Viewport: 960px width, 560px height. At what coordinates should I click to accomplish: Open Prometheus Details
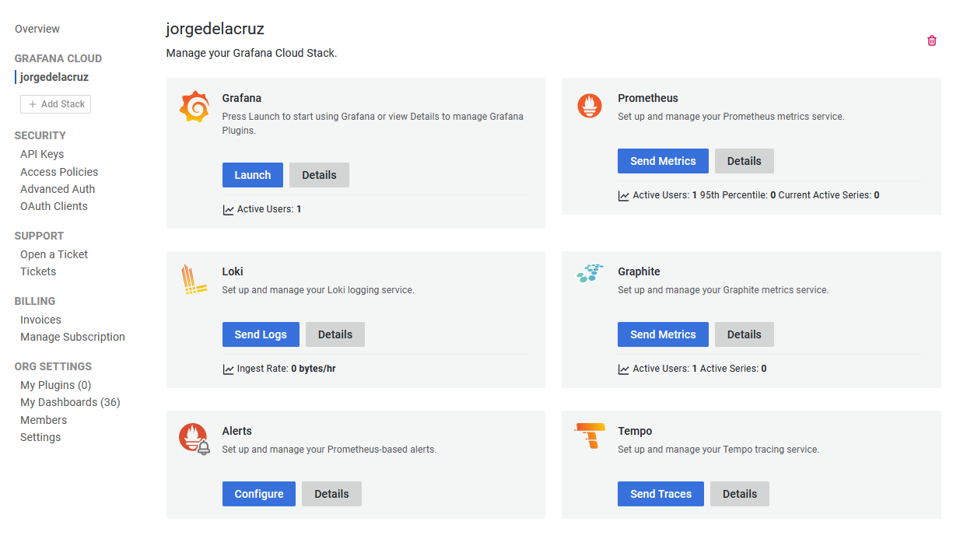745,161
